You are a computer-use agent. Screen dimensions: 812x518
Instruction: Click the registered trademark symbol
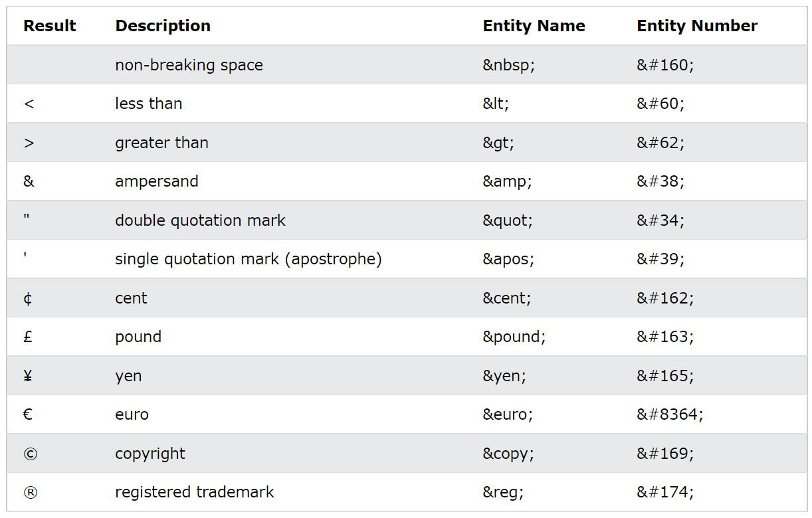tap(30, 492)
